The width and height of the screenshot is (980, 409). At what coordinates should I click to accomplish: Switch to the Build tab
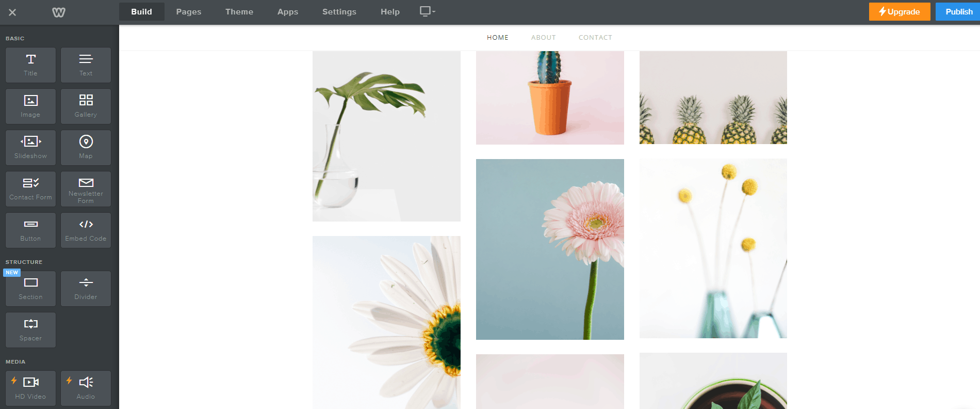(142, 11)
